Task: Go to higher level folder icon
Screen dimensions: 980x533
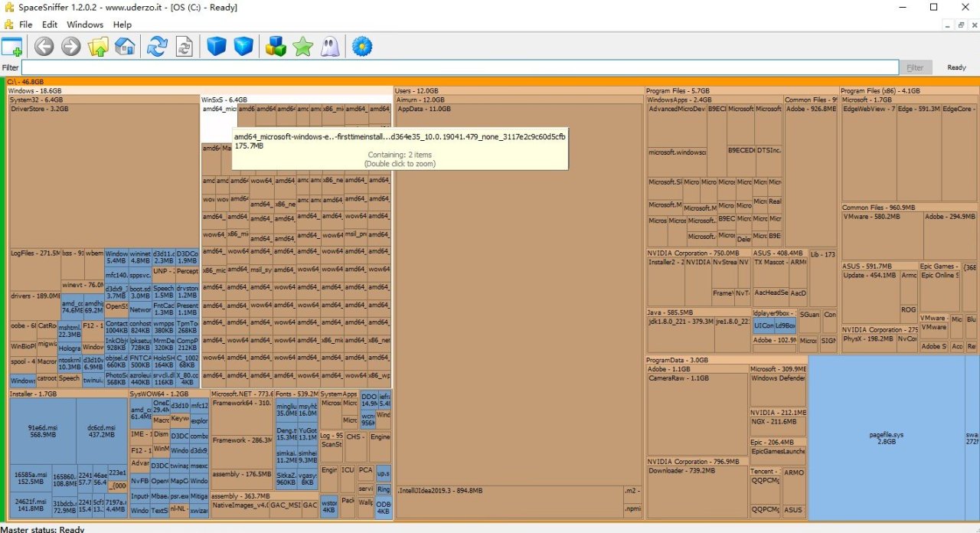Action: 99,47
